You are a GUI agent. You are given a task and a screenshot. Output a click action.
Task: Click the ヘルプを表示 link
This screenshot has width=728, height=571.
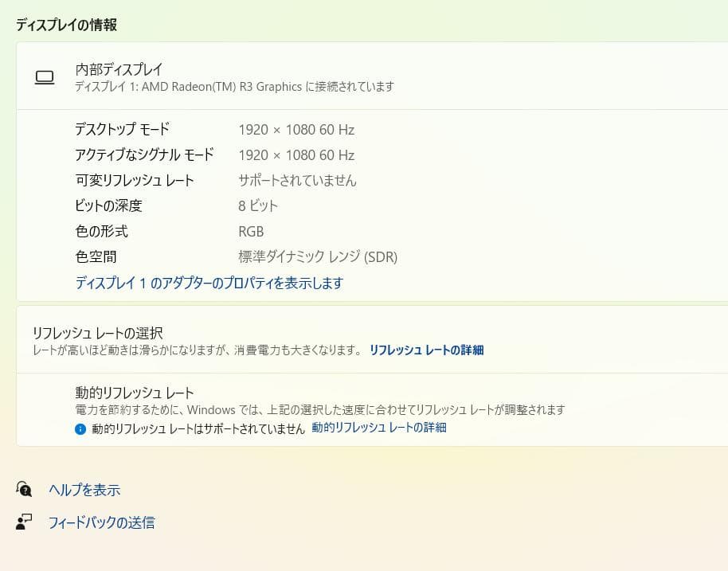pos(84,490)
